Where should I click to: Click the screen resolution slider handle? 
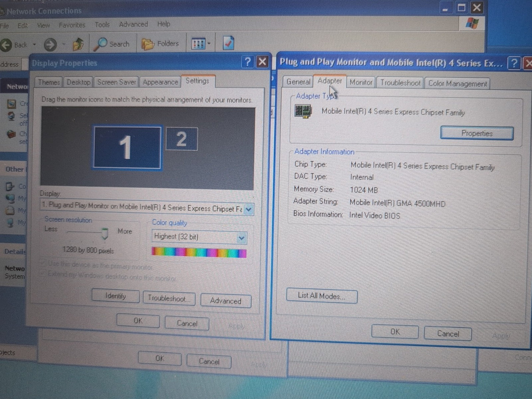pyautogui.click(x=105, y=234)
